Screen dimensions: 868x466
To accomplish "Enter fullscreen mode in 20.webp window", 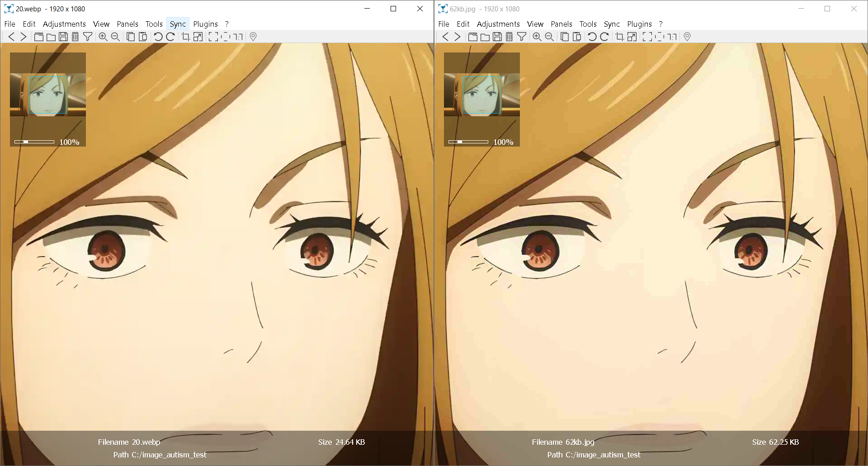I will (x=213, y=37).
